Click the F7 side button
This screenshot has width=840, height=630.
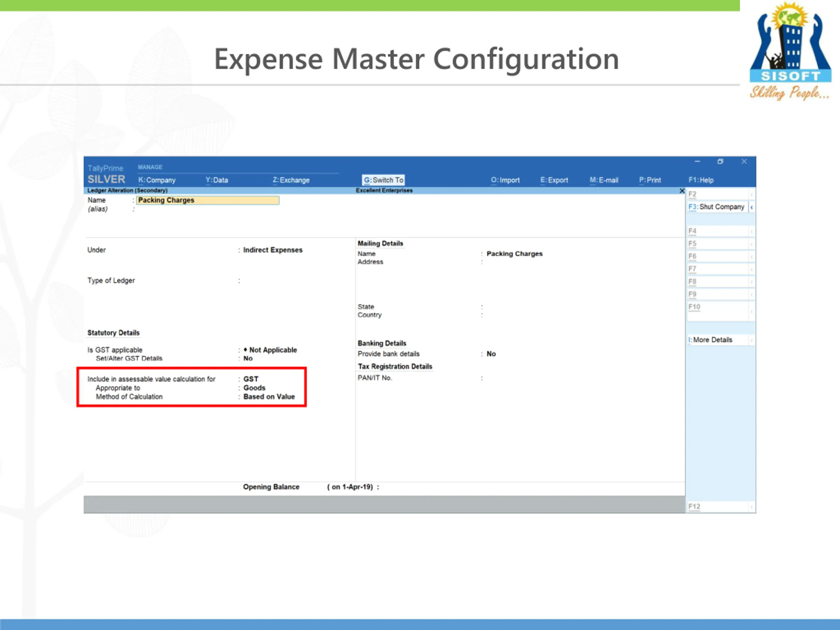tap(717, 269)
